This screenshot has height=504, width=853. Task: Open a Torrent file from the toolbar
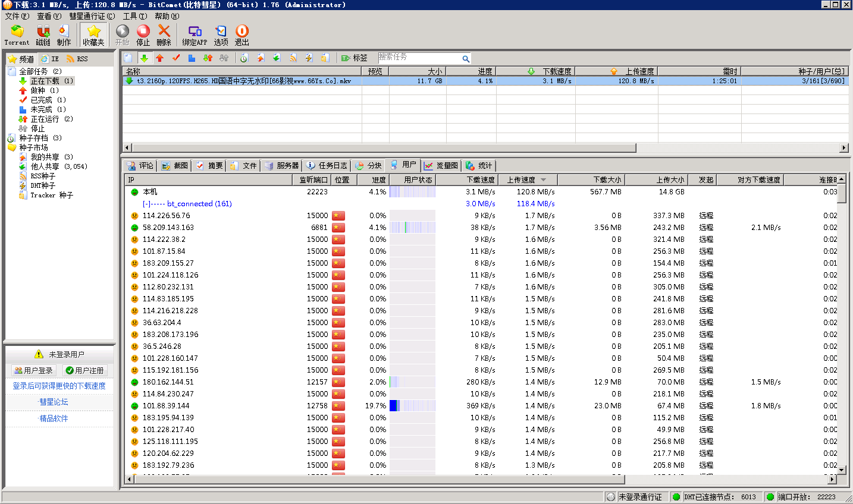coord(17,35)
